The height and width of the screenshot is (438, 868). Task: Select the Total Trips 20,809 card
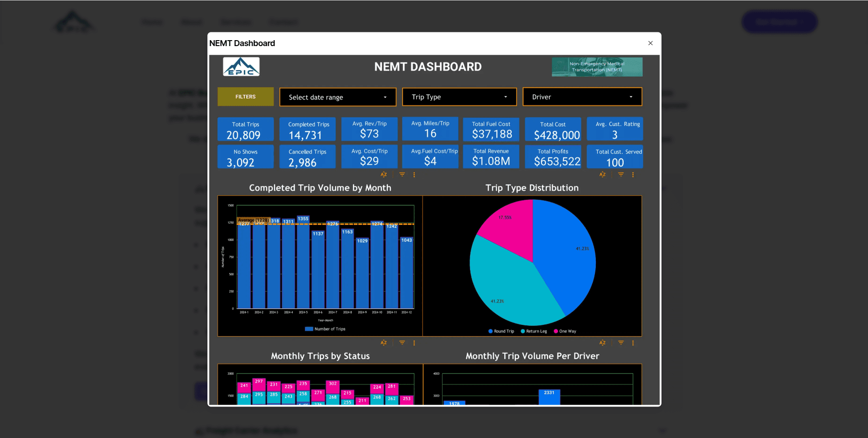point(245,130)
